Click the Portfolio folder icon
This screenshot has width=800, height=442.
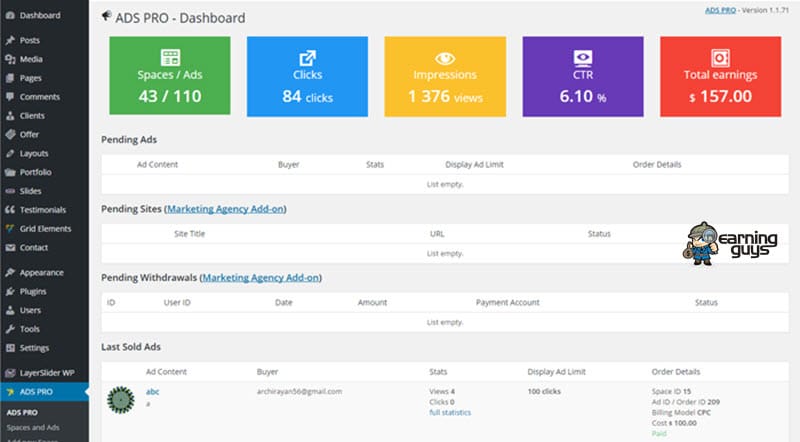(10, 172)
